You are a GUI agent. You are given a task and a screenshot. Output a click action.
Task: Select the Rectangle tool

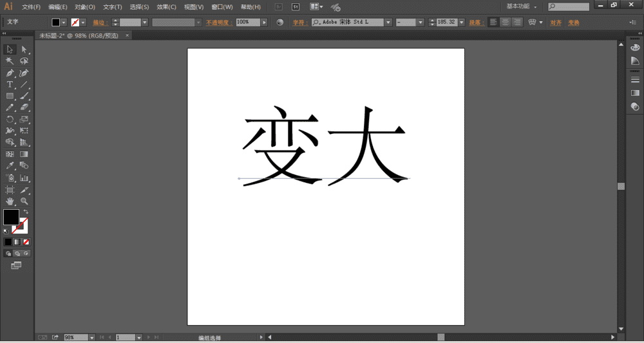coord(10,96)
